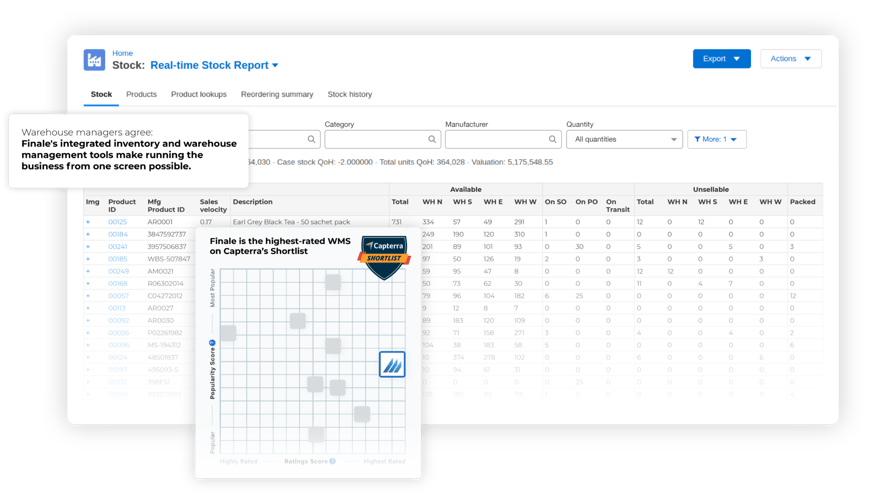Open the Product lookups tab
This screenshot has width=874, height=499.
[198, 94]
